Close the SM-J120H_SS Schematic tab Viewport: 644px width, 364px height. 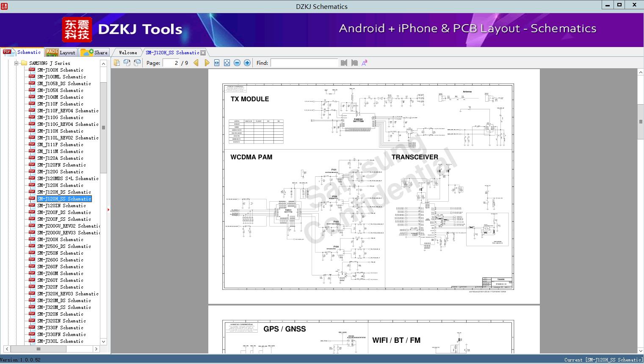pyautogui.click(x=203, y=53)
